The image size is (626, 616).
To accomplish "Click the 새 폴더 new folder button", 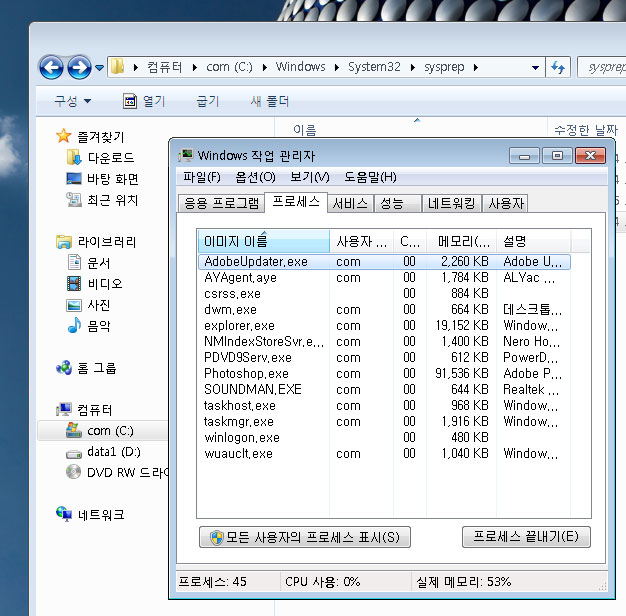I will pos(269,101).
